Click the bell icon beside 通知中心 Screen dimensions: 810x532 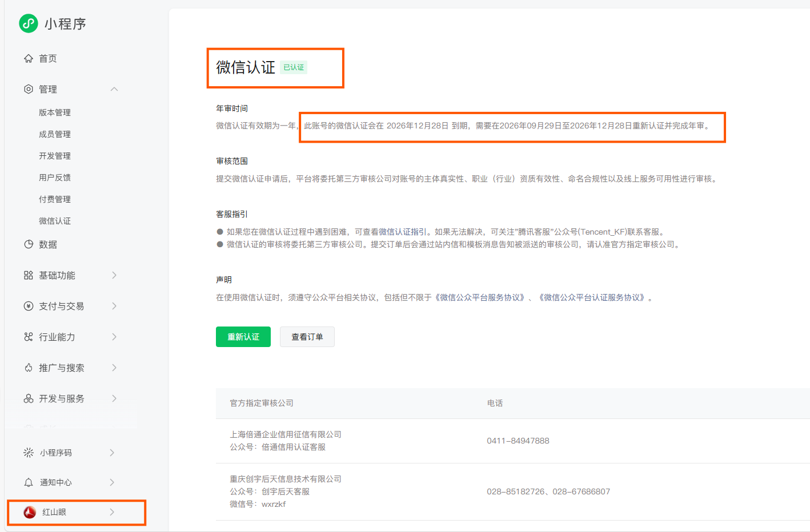[x=29, y=482]
